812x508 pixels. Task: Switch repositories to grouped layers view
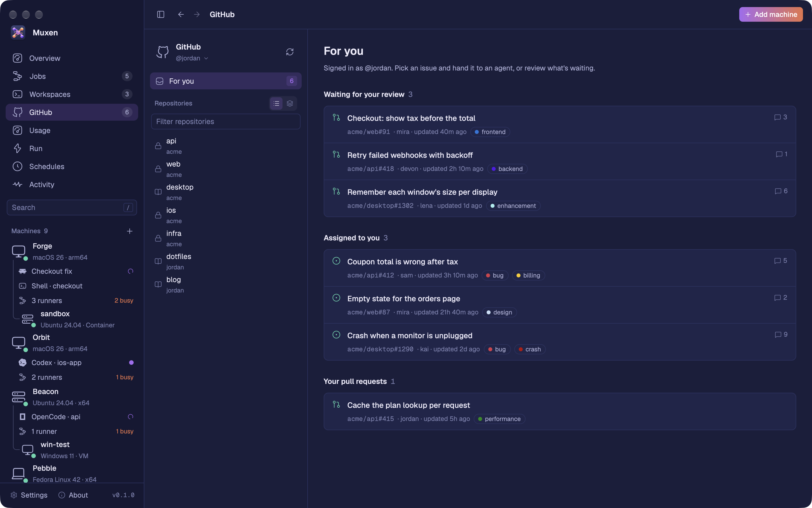point(290,103)
